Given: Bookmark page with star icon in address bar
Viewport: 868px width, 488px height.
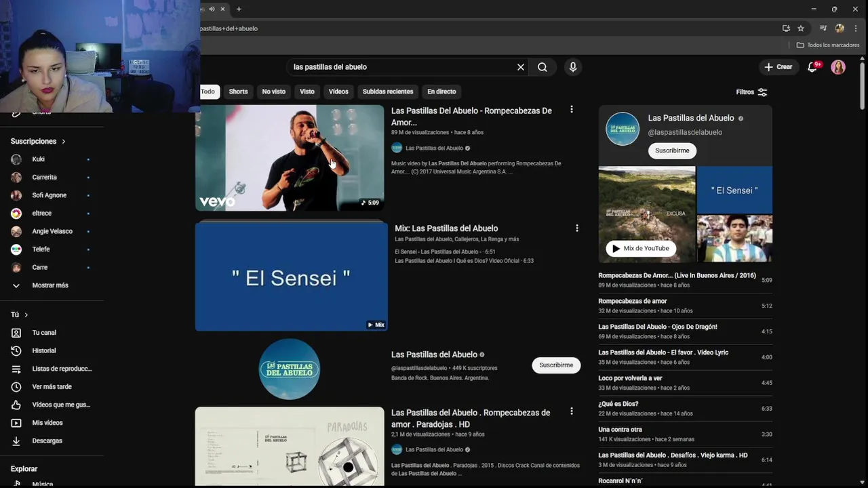Looking at the screenshot, I should [x=801, y=28].
